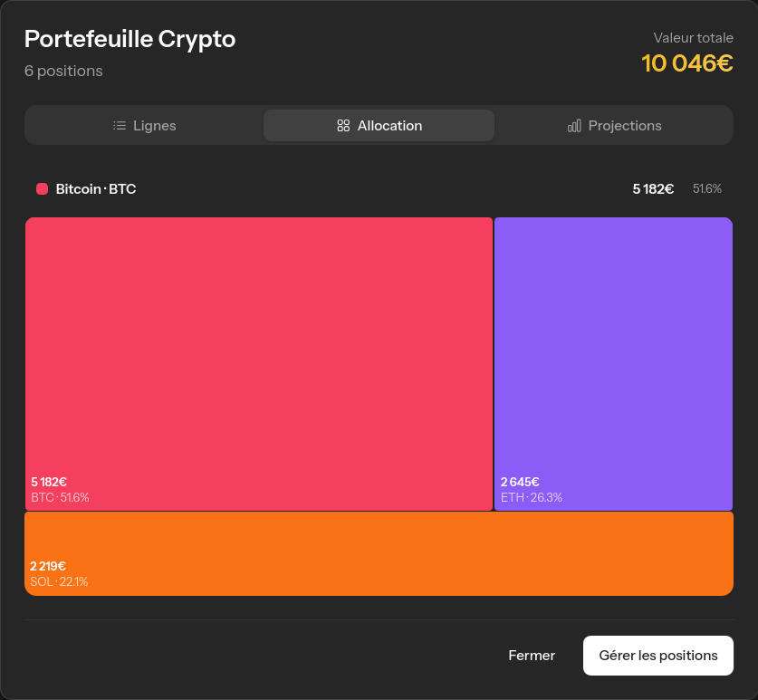The width and height of the screenshot is (758, 700).
Task: Click the 'Portefeuille Crypto' title
Action: click(x=130, y=39)
